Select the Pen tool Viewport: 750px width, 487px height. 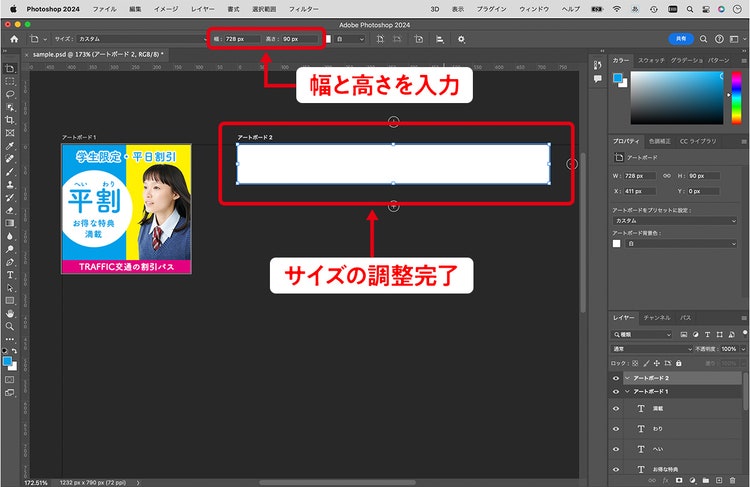click(10, 262)
